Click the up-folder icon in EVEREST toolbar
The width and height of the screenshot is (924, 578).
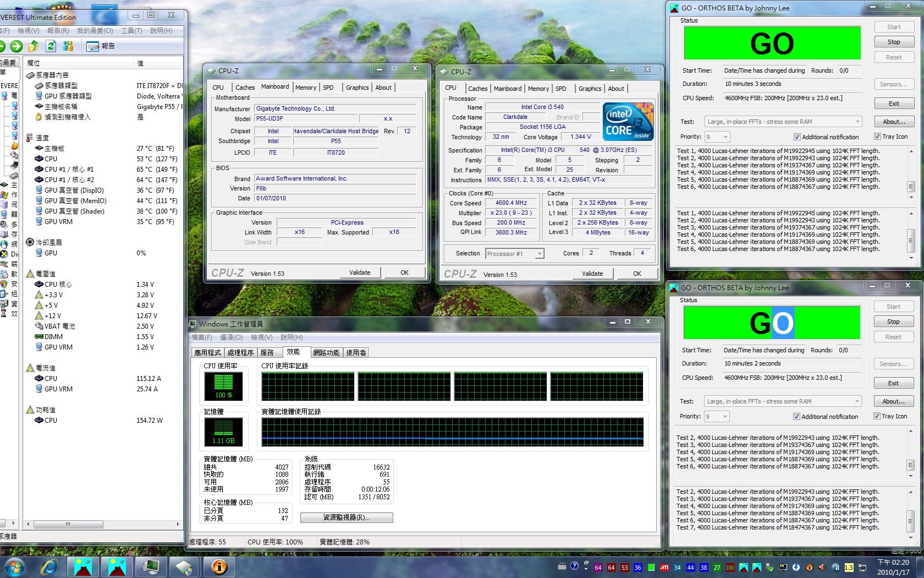pyautogui.click(x=34, y=46)
